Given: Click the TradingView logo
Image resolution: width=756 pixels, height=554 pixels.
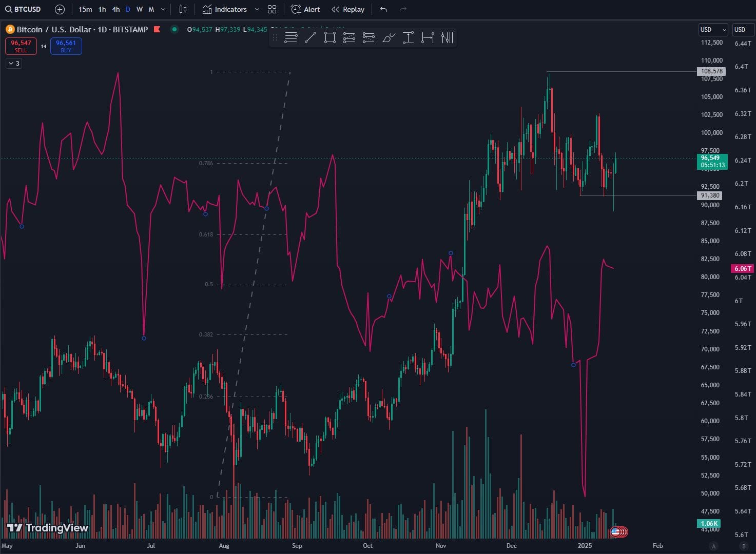Looking at the screenshot, I should 47,528.
